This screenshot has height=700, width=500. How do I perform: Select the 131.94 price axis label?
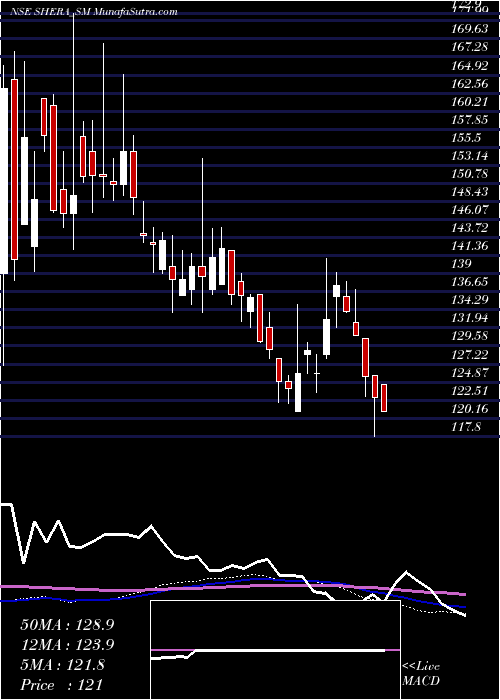(470, 318)
